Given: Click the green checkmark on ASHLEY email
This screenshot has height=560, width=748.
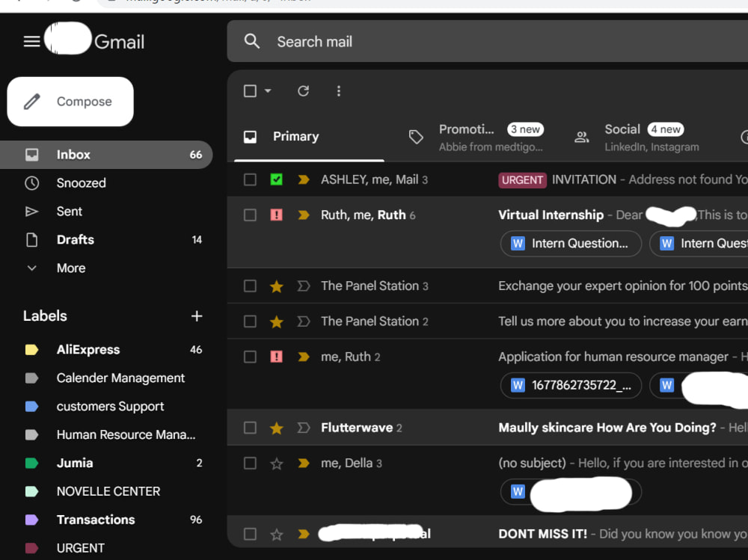Looking at the screenshot, I should [276, 179].
